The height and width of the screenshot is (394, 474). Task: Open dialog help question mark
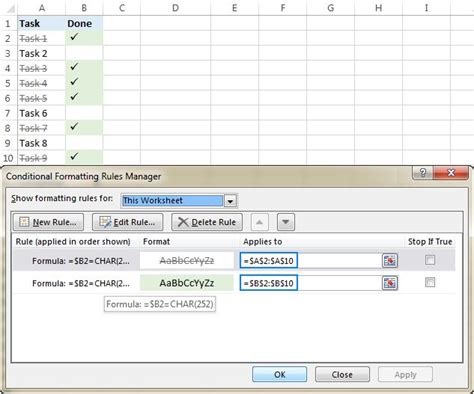click(x=423, y=173)
